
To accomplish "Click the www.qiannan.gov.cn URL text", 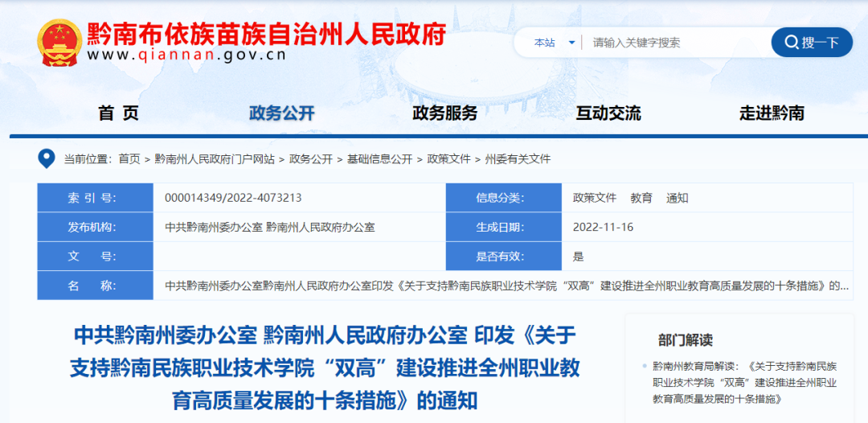I will coord(186,55).
